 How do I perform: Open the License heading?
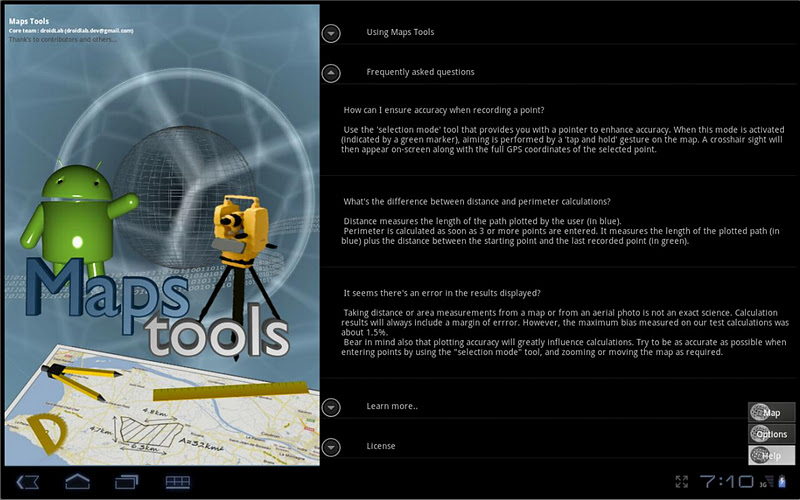pos(381,446)
